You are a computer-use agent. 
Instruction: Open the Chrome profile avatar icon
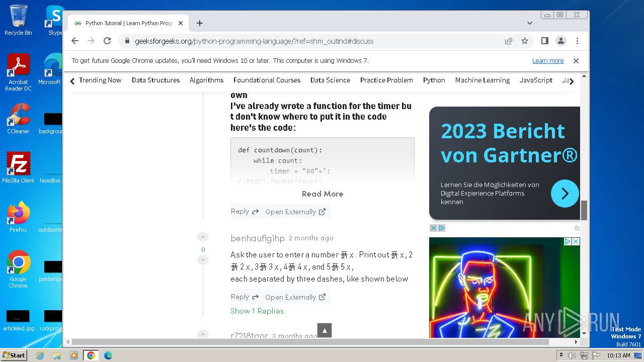tap(560, 41)
